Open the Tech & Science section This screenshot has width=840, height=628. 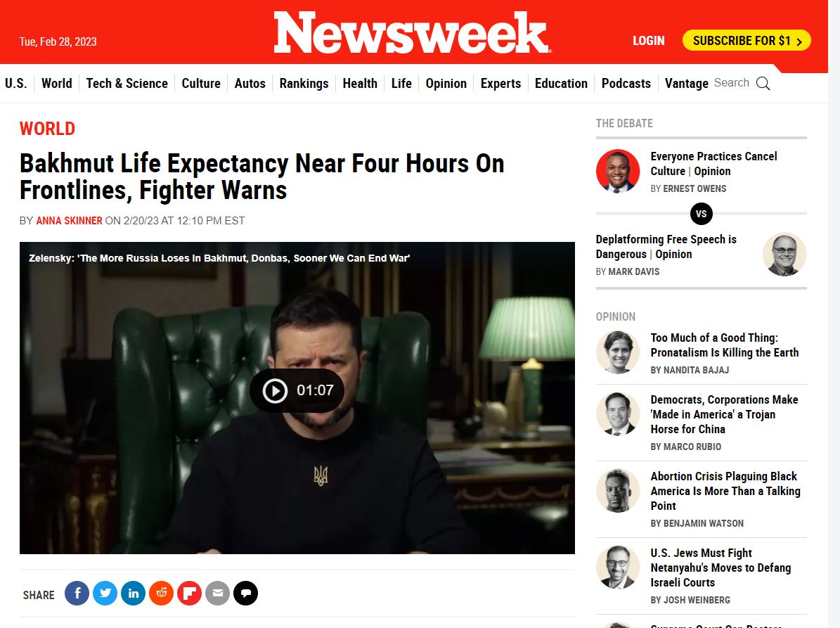(127, 84)
